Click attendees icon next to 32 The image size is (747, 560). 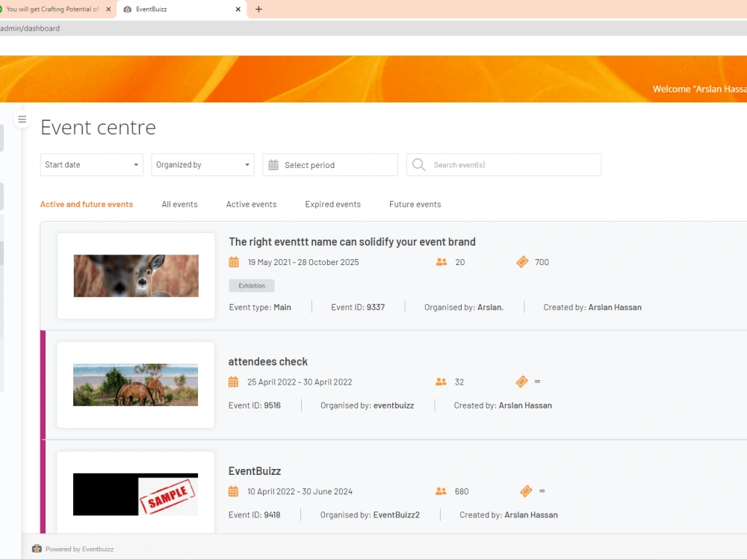[441, 382]
